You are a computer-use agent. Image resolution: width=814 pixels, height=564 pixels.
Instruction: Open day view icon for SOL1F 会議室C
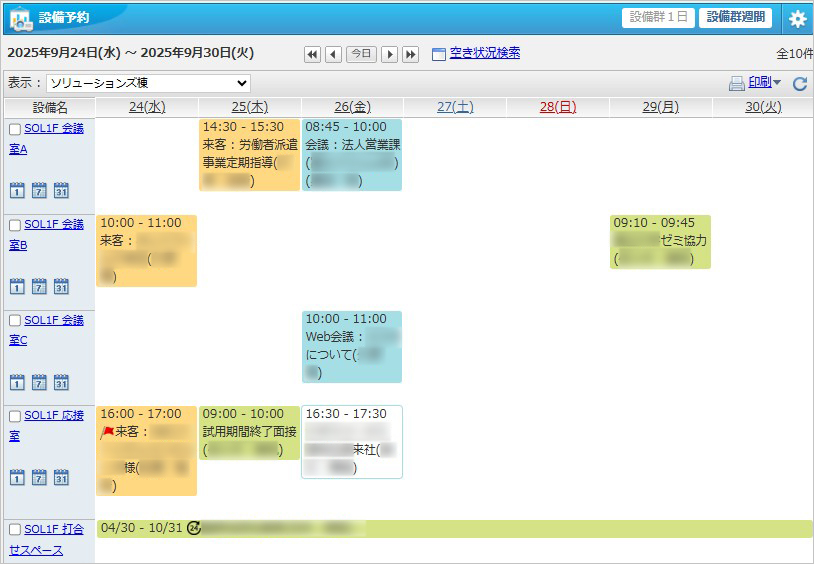point(17,382)
